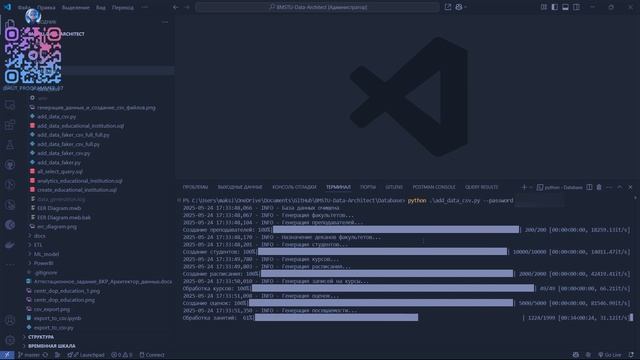Screen dimensions: 640x360
Task: Open Copilot chat icon beside search box
Action: (459, 7)
